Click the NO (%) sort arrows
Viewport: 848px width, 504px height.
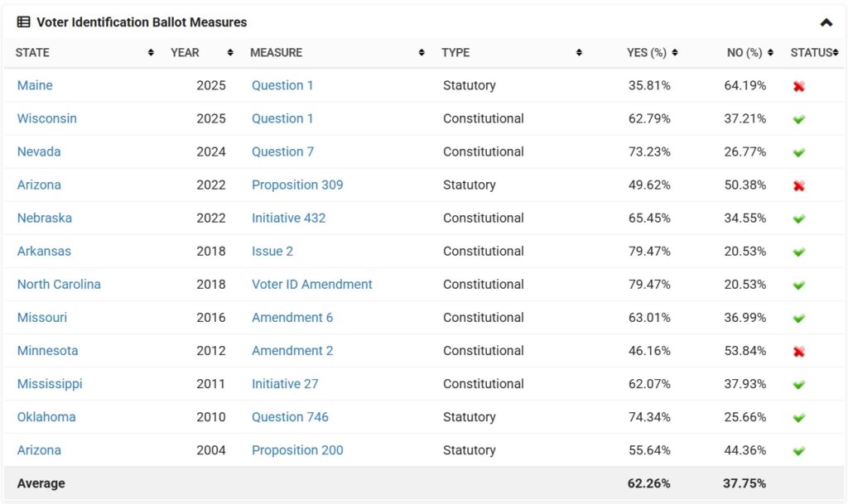pyautogui.click(x=771, y=53)
